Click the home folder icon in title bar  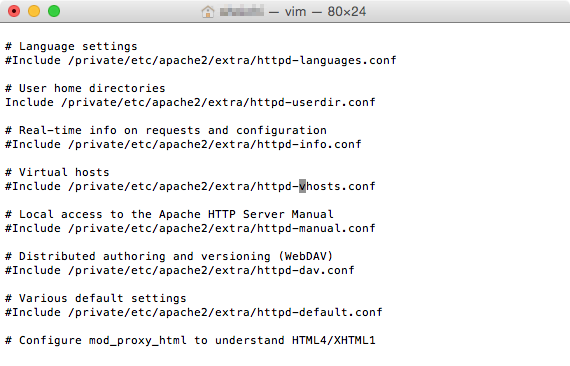pos(208,12)
